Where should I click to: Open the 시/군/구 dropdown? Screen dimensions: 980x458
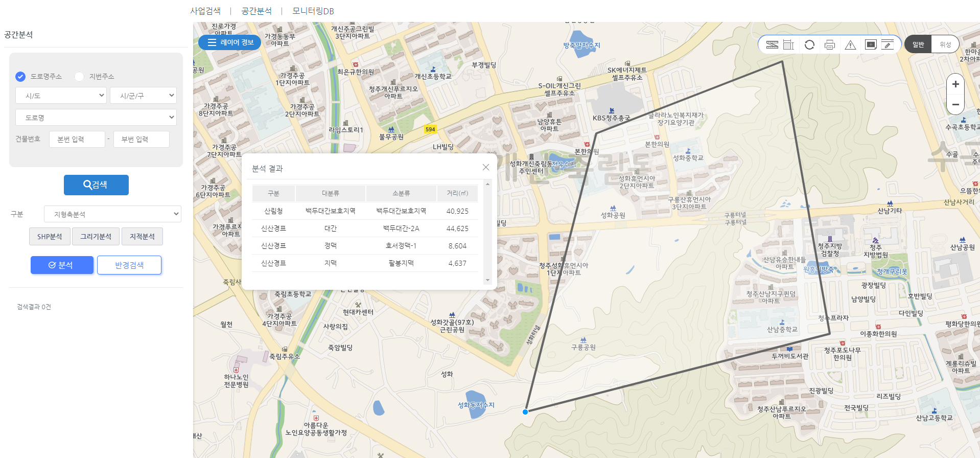click(143, 96)
